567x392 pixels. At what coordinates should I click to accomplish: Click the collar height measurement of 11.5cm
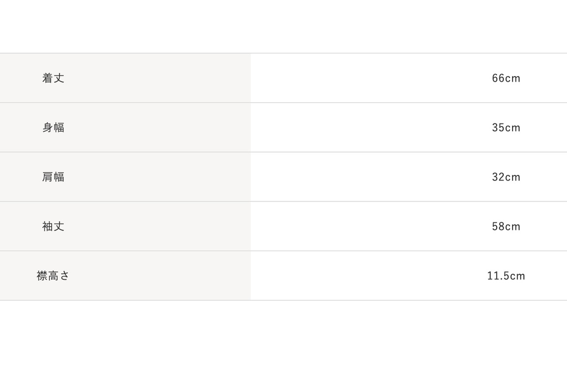click(x=506, y=276)
